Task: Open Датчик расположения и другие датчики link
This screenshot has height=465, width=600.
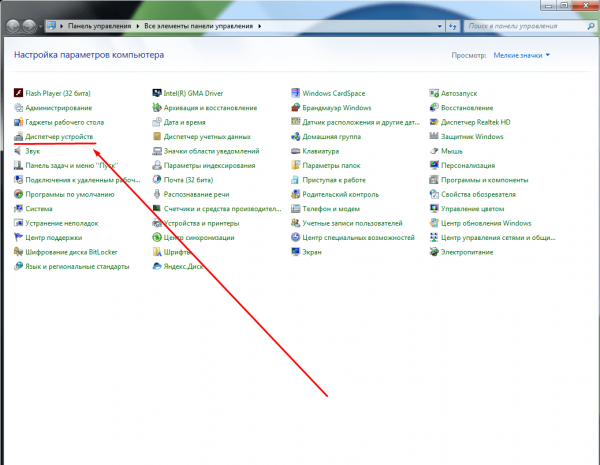Action: click(361, 122)
